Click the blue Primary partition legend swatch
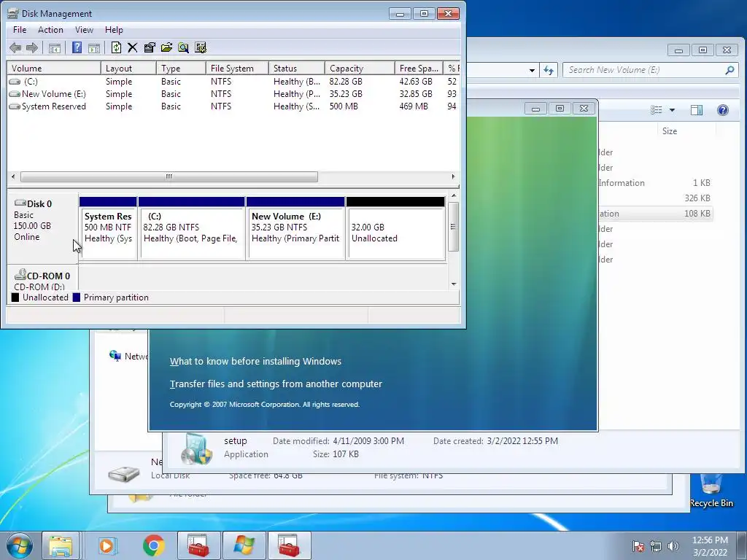Image resolution: width=747 pixels, height=560 pixels. point(76,297)
